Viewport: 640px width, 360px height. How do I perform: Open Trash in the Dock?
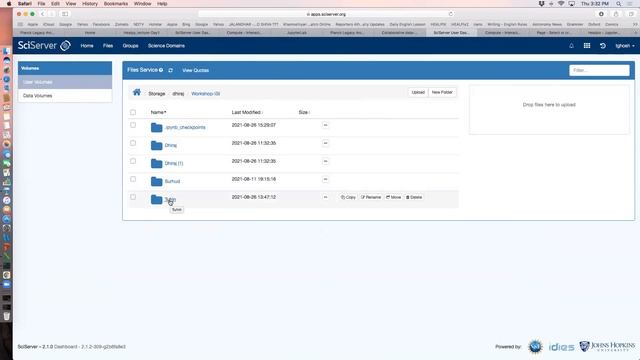point(7,316)
